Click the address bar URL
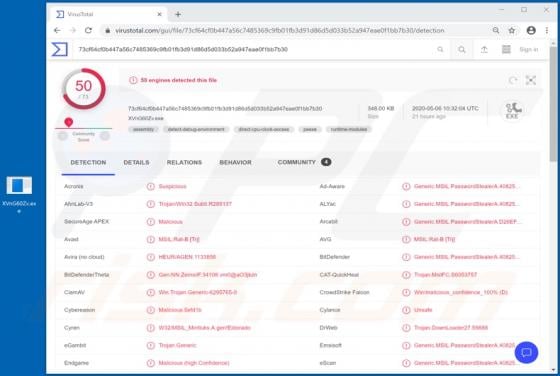 [x=280, y=31]
